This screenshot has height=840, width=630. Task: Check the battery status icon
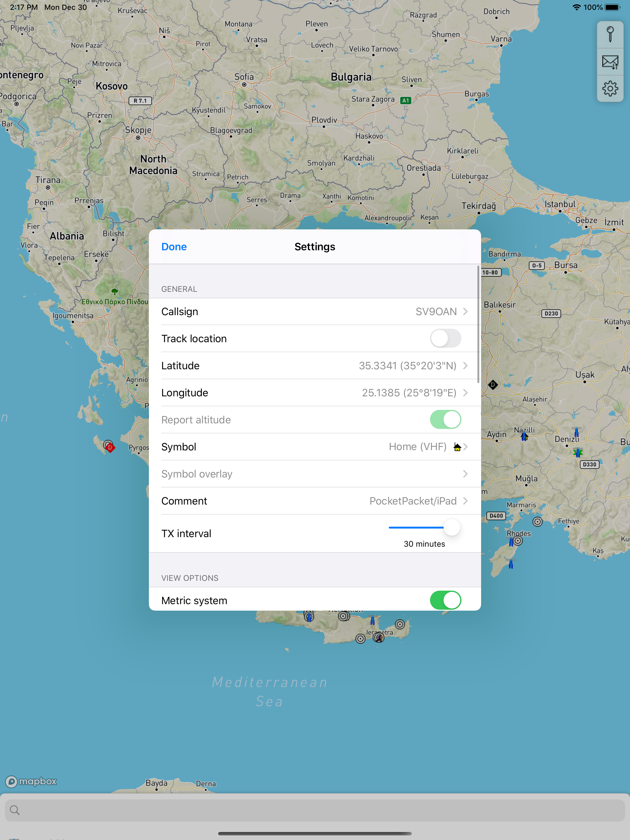(612, 7)
